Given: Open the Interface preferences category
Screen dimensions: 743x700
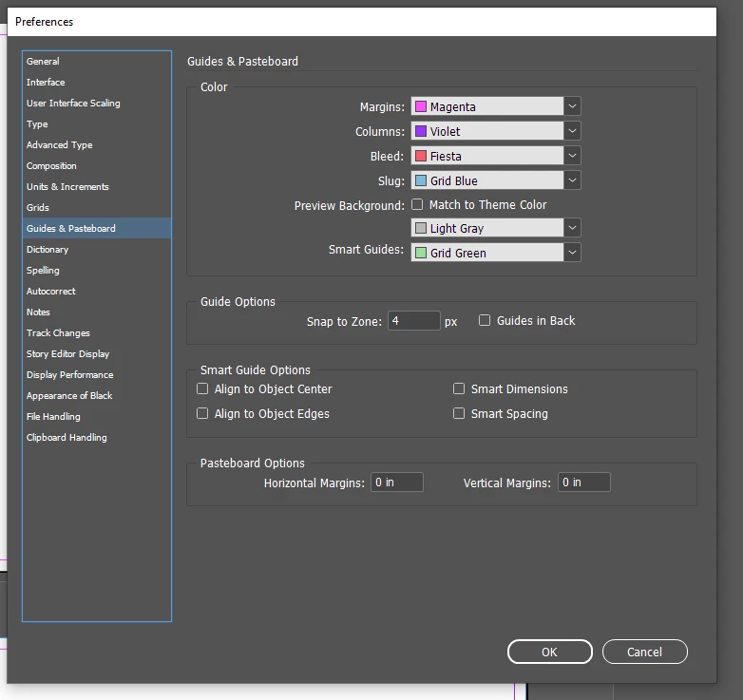Looking at the screenshot, I should tap(97, 82).
